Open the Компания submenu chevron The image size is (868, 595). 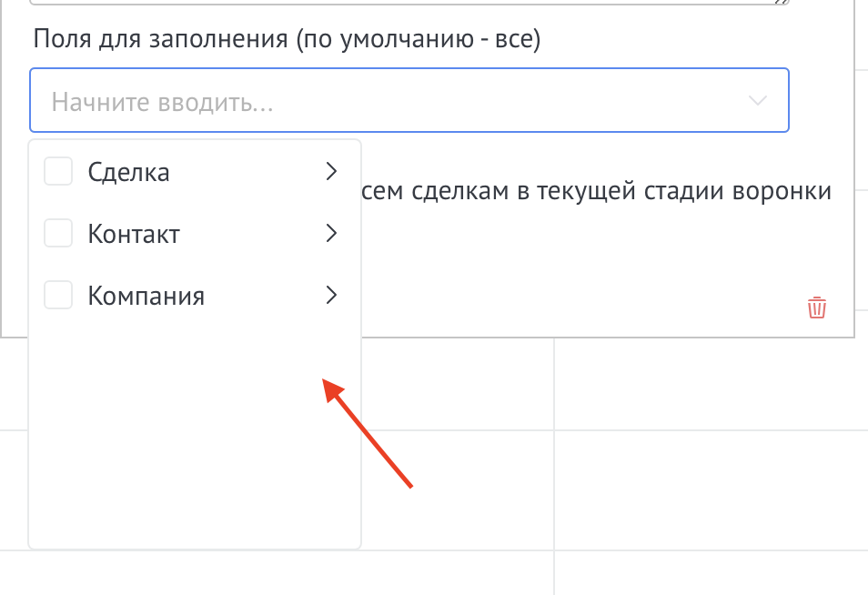(331, 296)
